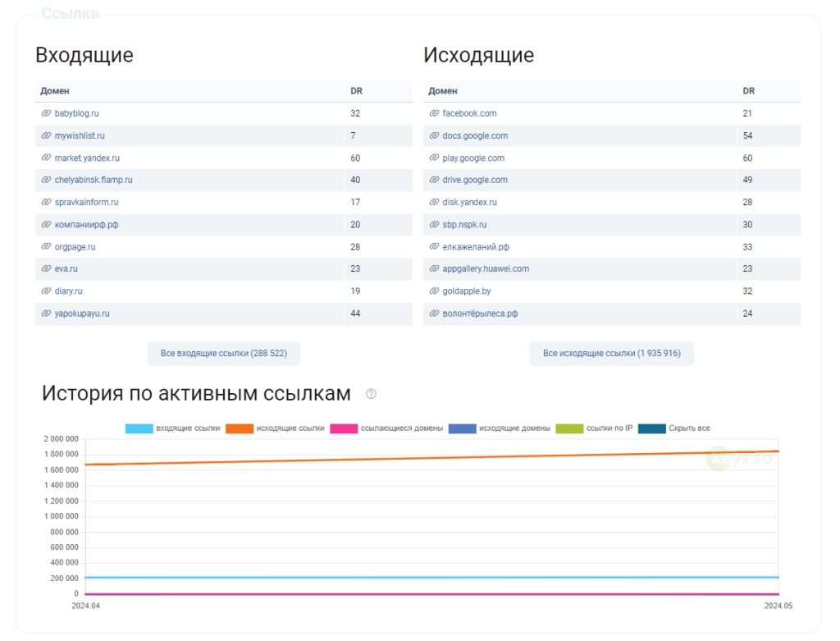Toggle the входящие ссылки legend series

click(172, 428)
